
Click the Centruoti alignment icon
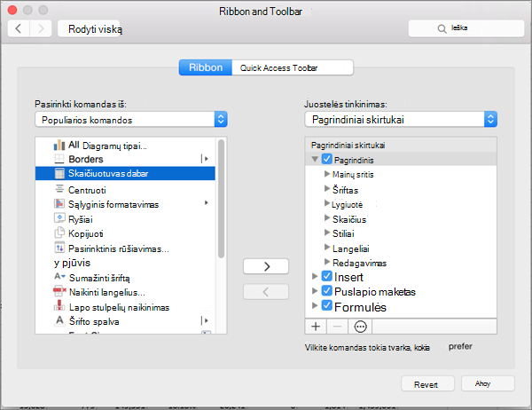[x=59, y=188]
